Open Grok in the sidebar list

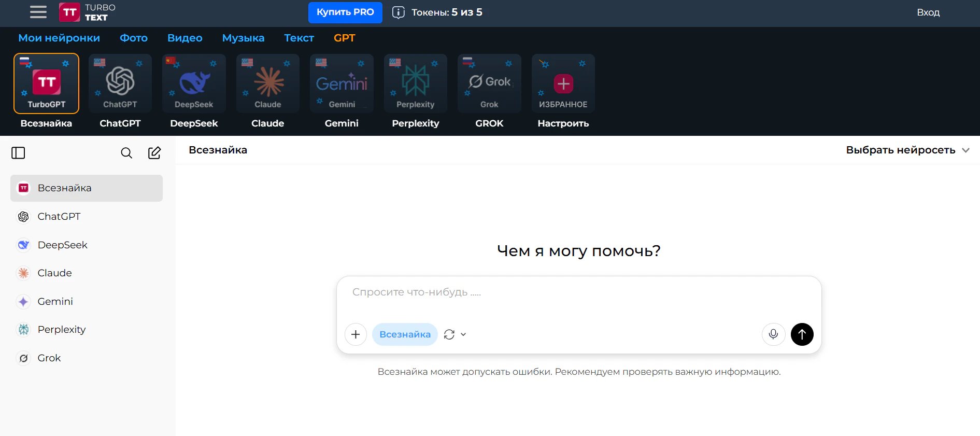tap(87, 358)
